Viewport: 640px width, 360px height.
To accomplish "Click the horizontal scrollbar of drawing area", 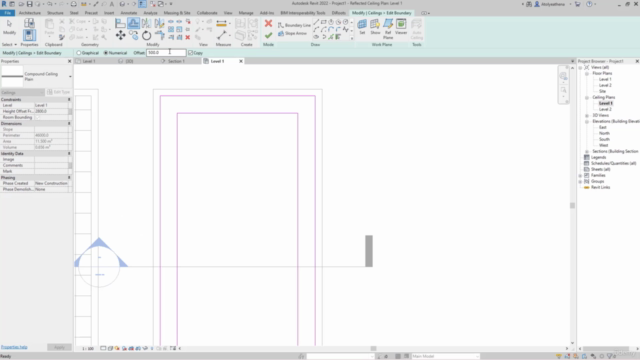I will coord(373,349).
